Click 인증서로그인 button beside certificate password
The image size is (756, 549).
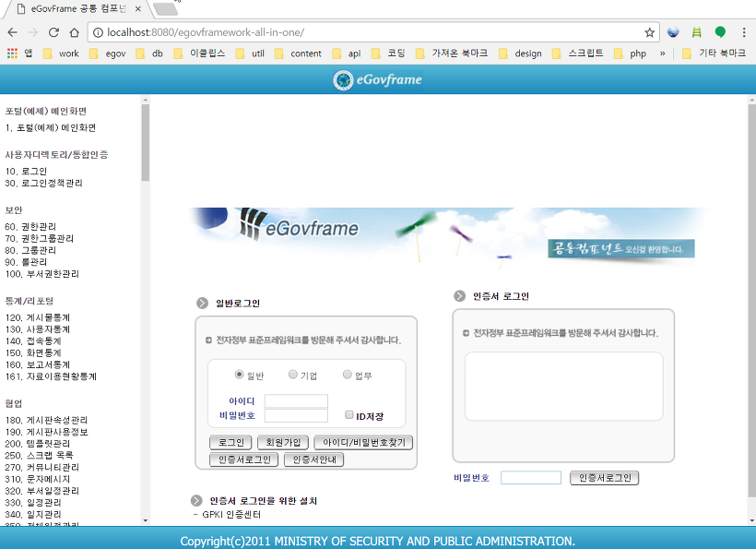605,478
